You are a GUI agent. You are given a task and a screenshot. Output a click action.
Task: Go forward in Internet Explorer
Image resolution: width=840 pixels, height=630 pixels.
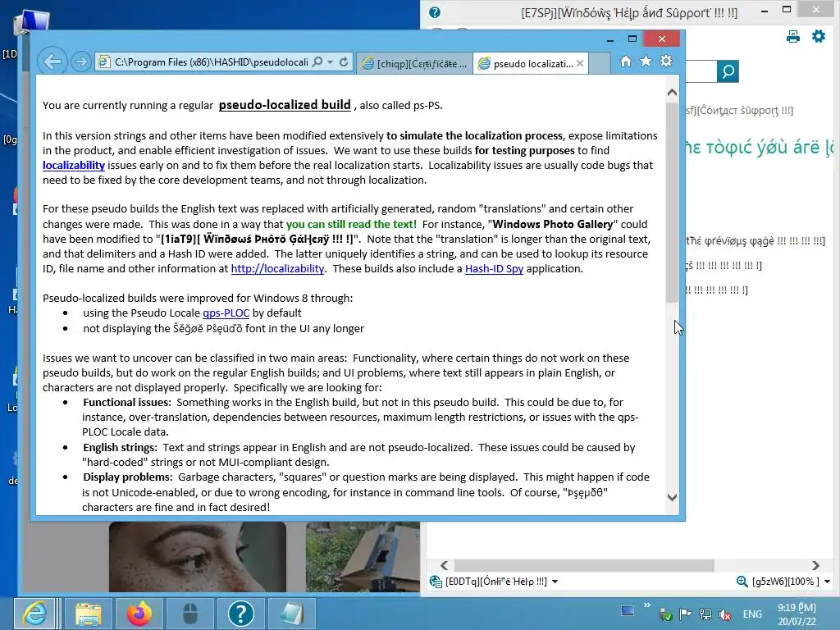tap(81, 62)
